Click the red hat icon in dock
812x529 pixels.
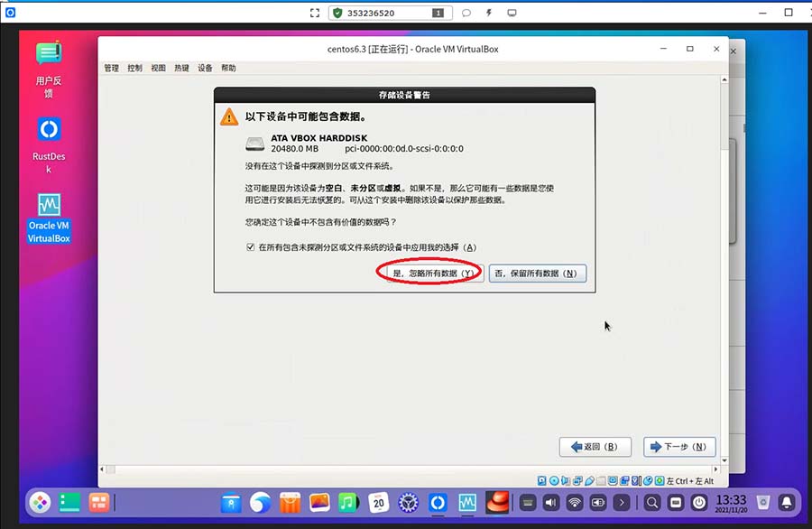[496, 502]
